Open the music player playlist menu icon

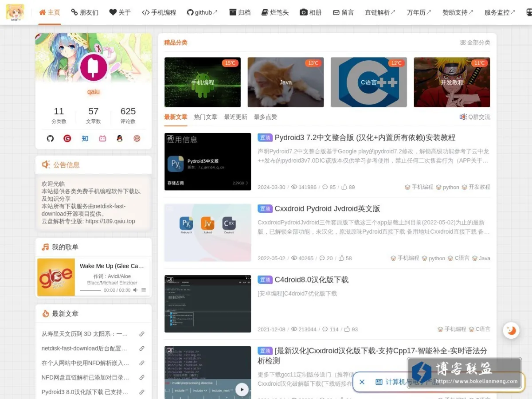[x=144, y=290]
